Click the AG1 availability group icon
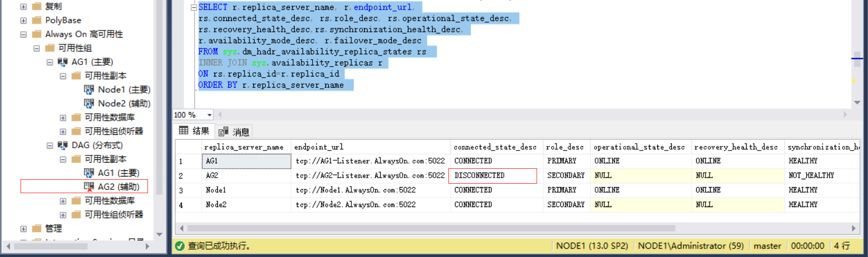The width and height of the screenshot is (868, 257). 63,62
